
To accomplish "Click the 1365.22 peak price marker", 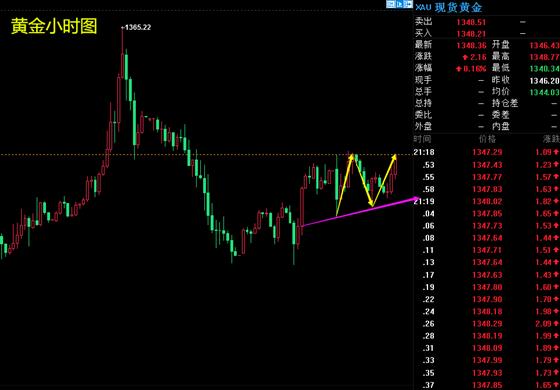I will click(136, 28).
